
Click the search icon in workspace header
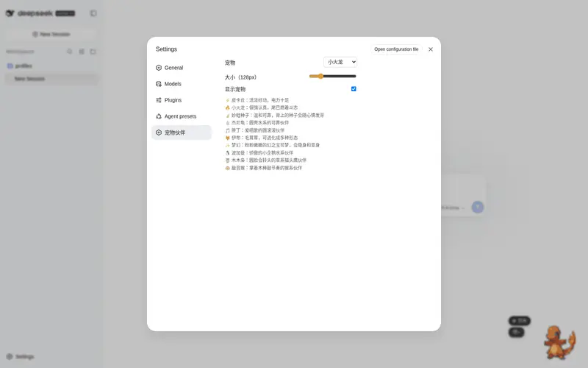click(x=69, y=52)
